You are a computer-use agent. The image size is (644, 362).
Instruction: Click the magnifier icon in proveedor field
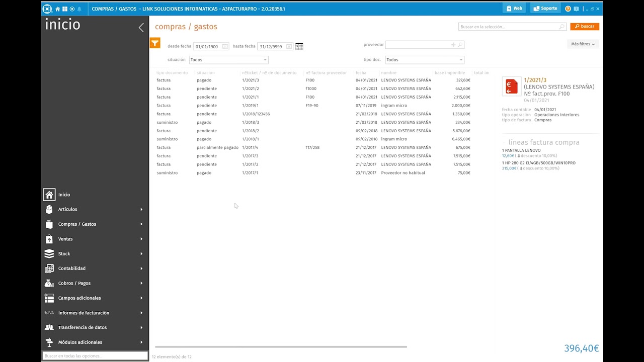point(460,45)
